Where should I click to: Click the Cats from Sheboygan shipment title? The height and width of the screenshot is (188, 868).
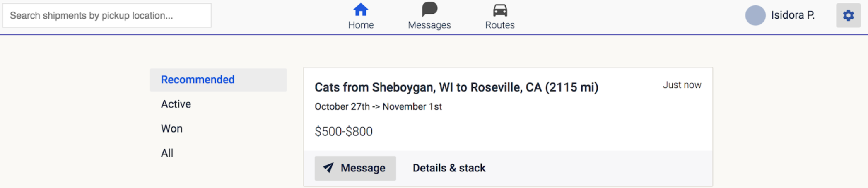(456, 87)
